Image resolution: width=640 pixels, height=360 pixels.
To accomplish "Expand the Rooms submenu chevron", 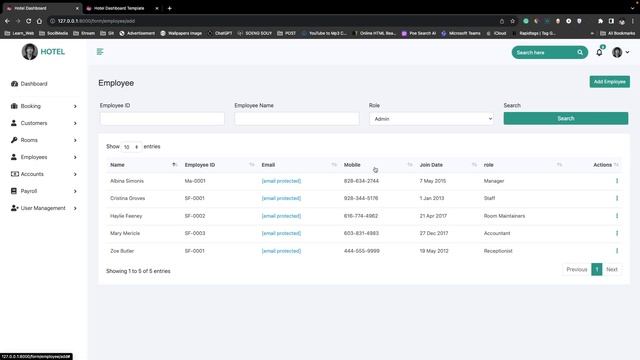I will point(75,140).
